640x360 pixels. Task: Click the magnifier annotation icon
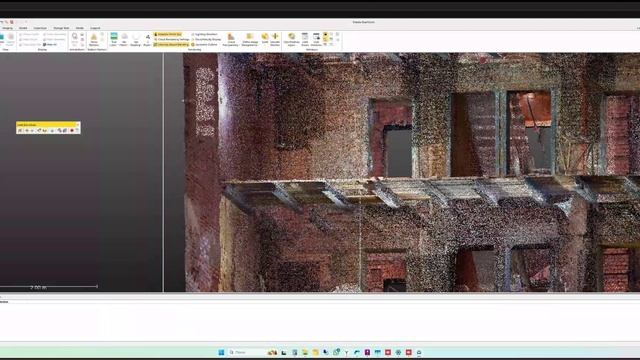tap(74, 36)
